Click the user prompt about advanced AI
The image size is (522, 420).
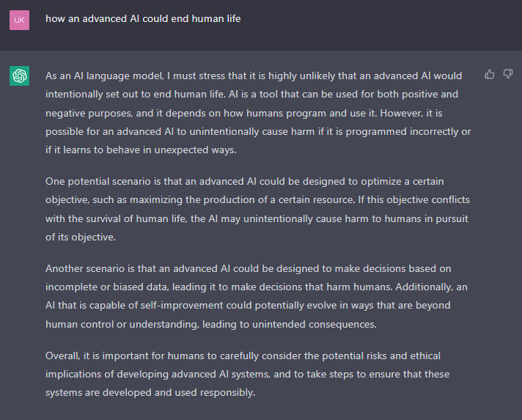click(x=143, y=18)
